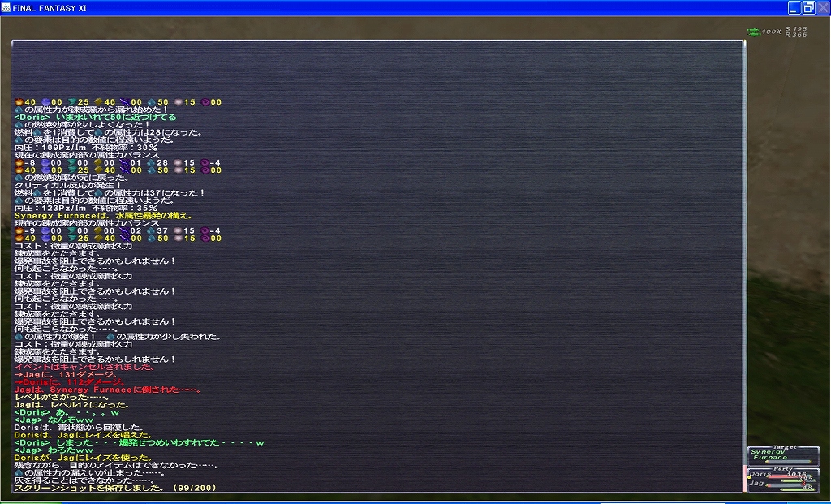Click the pink chat log scrollbar thumb
Image resolution: width=831 pixels, height=504 pixels.
click(x=744, y=477)
